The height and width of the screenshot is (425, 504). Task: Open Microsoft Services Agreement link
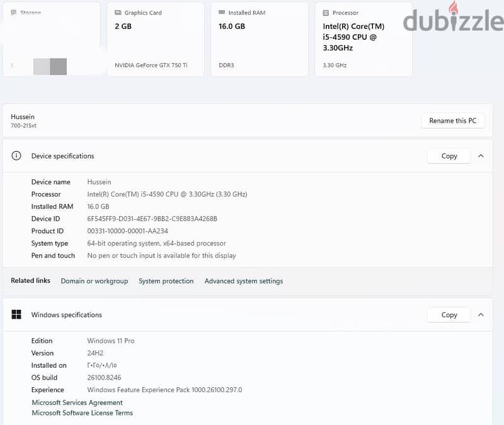point(77,402)
